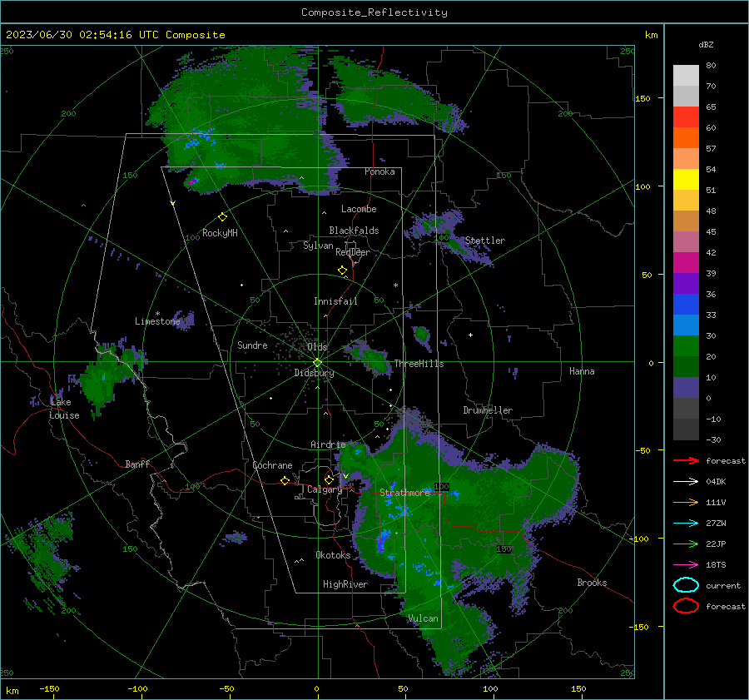
Task: Click the cyan 27ZW arrow in legend
Action: 686,524
